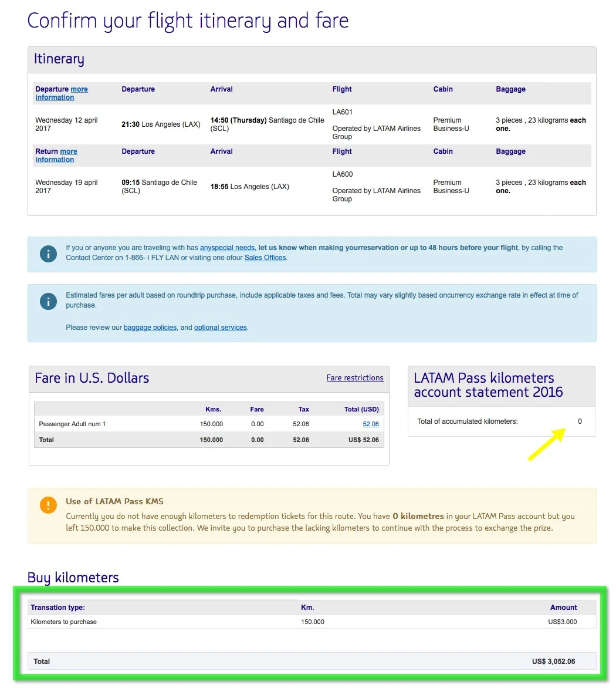Viewport: 616px width, 688px height.
Task: Click the info icon beside estimated fares notice
Action: 48,301
